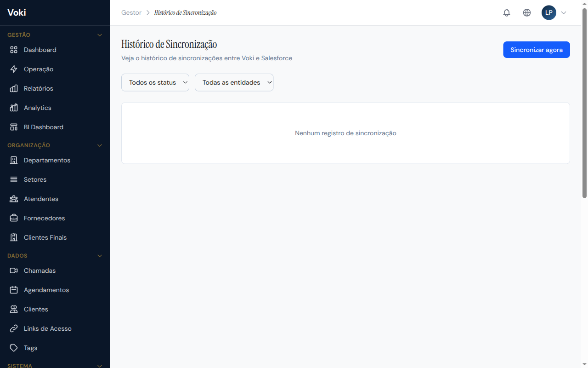Open Agendamentos via its calendar icon
This screenshot has height=368, width=588.
[14, 290]
